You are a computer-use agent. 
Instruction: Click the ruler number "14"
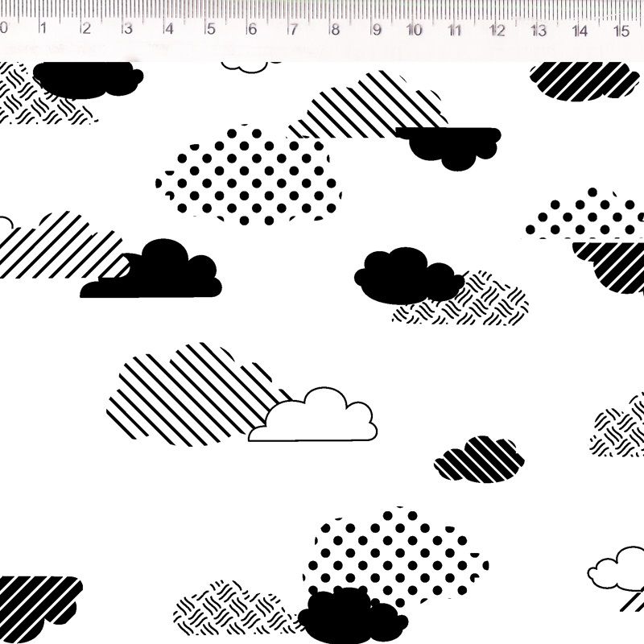[x=580, y=31]
